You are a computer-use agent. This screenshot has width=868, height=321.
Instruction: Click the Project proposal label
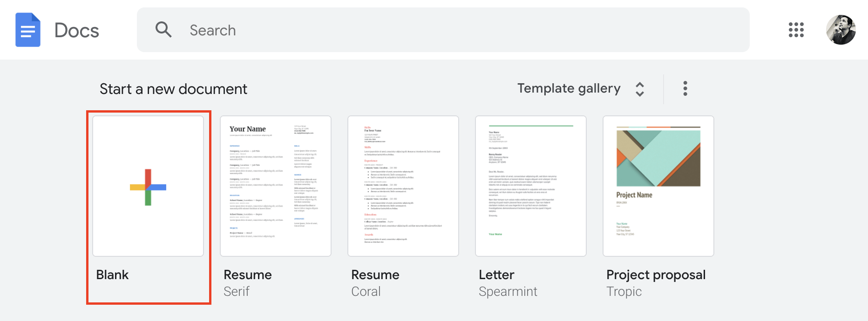tap(656, 275)
